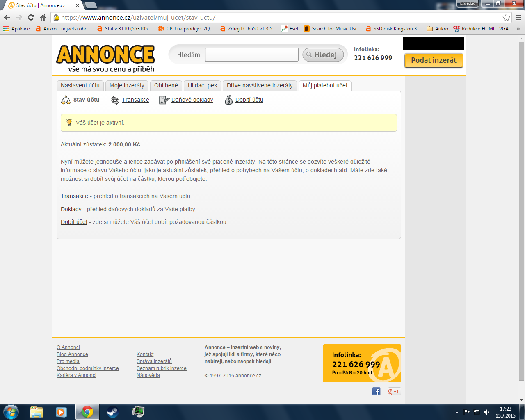This screenshot has height=420, width=525.
Task: Click the Facebook icon in the footer
Action: pyautogui.click(x=376, y=391)
